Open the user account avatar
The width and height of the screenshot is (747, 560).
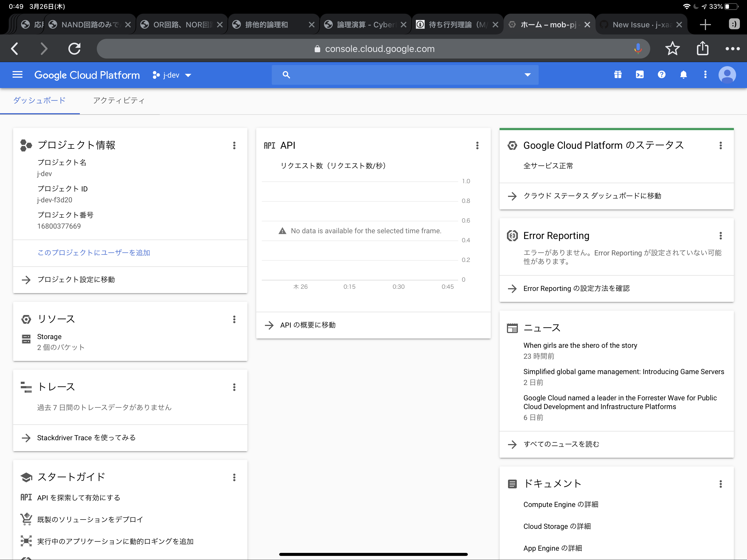click(727, 75)
